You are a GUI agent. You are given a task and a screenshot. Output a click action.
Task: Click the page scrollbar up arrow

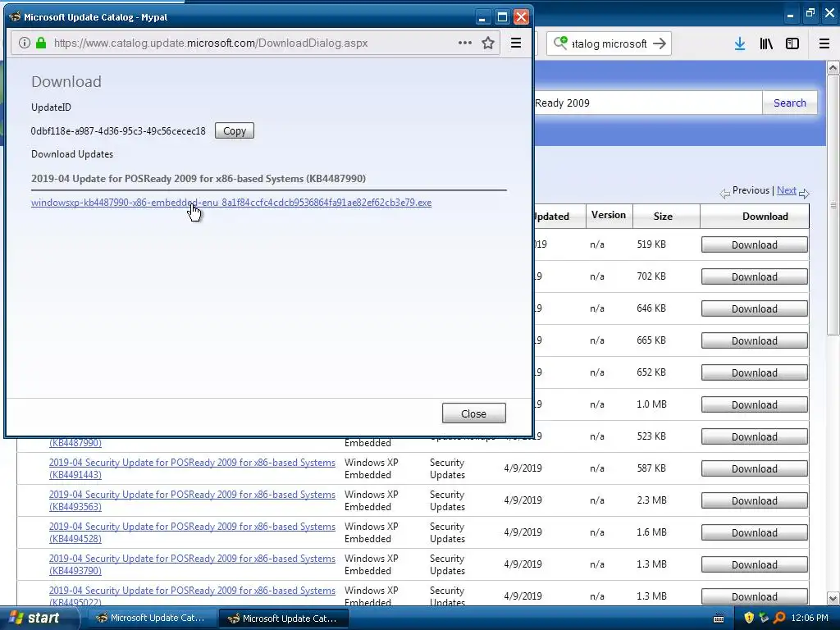coord(833,67)
